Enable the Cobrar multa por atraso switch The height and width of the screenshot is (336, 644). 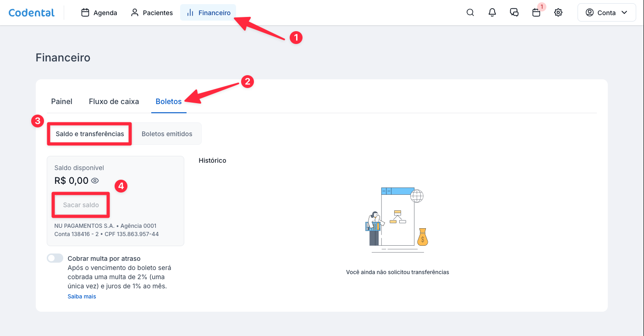[55, 258]
